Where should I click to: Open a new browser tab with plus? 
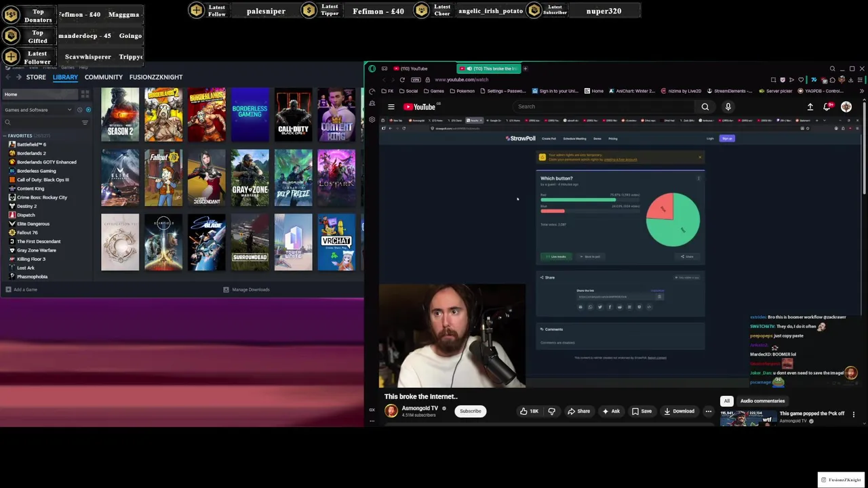525,68
